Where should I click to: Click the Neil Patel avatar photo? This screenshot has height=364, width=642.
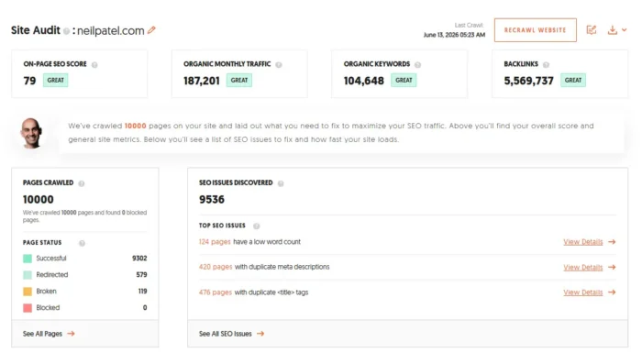[x=31, y=133]
